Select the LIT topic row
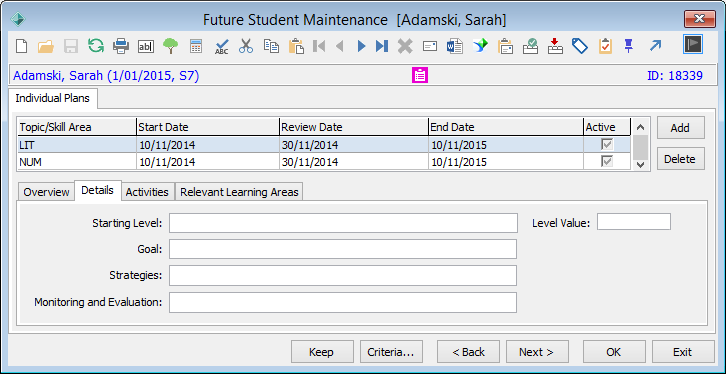This screenshot has height=374, width=726. coord(324,145)
